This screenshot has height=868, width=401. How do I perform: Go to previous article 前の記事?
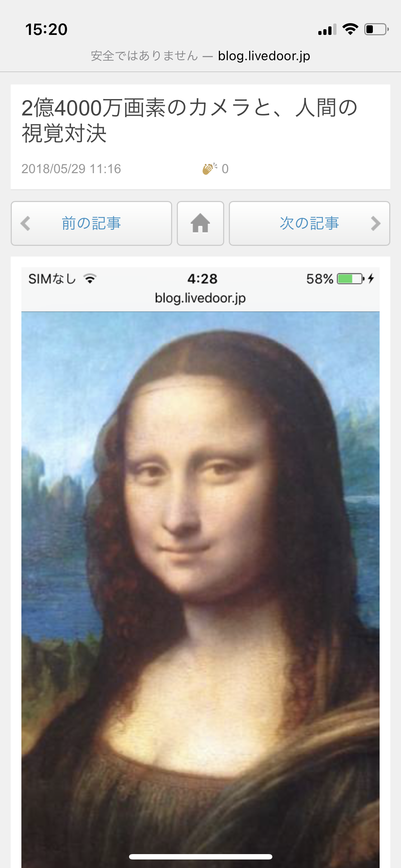click(91, 223)
